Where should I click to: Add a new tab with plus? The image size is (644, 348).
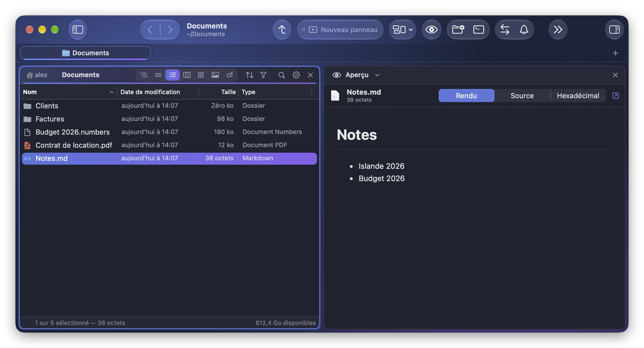[x=615, y=53]
